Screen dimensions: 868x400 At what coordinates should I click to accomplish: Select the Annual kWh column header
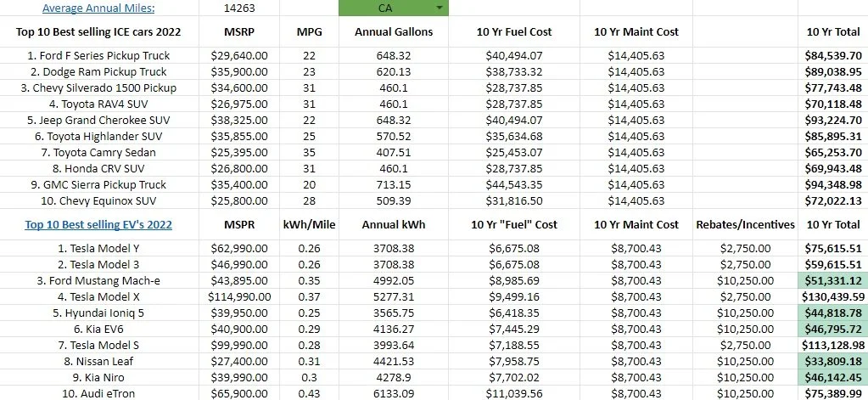[x=394, y=225]
